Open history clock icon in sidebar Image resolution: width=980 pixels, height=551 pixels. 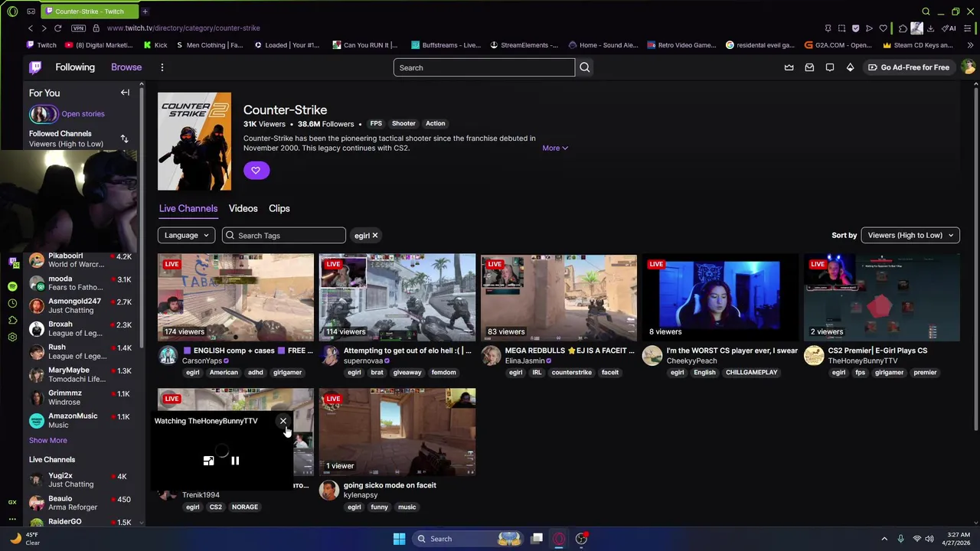(x=12, y=303)
